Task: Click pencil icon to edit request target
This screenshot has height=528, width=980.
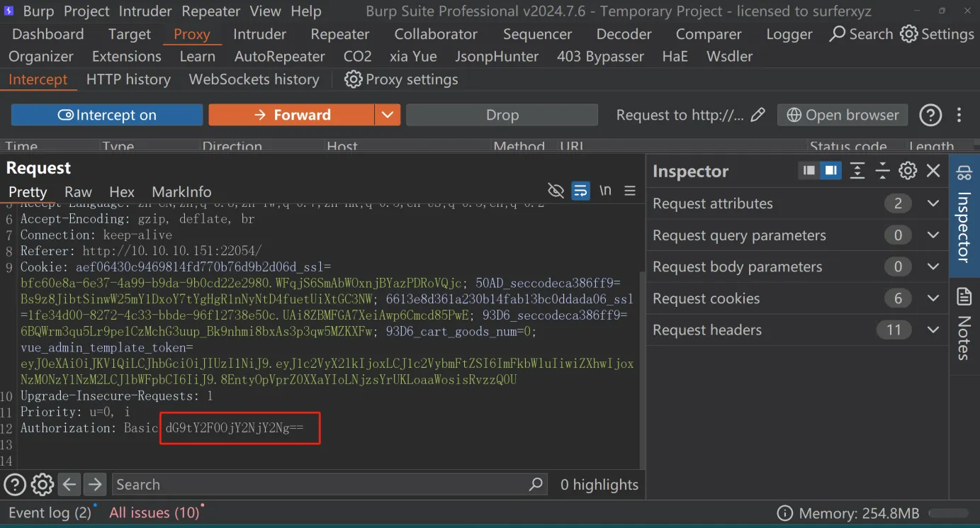Action: point(758,115)
